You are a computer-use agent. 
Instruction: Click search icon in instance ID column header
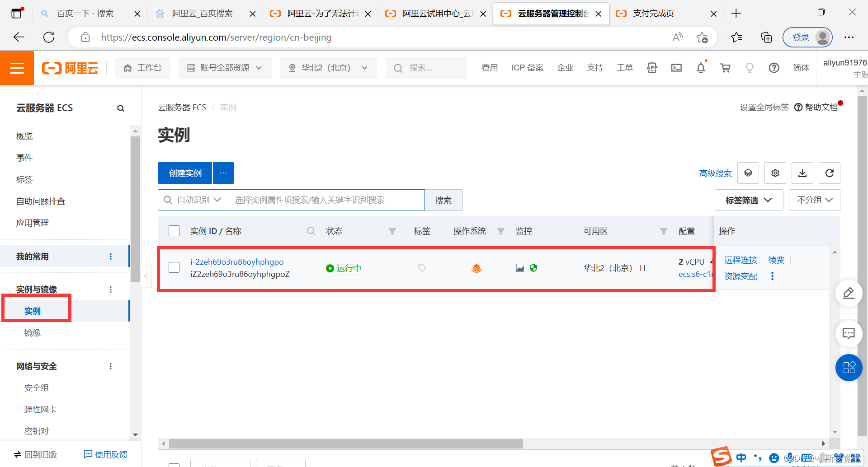click(311, 231)
